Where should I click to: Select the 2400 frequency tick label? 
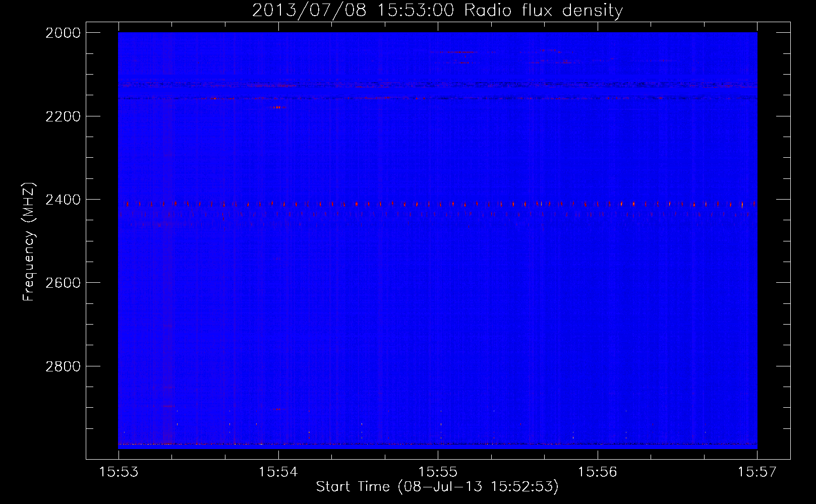(x=63, y=200)
